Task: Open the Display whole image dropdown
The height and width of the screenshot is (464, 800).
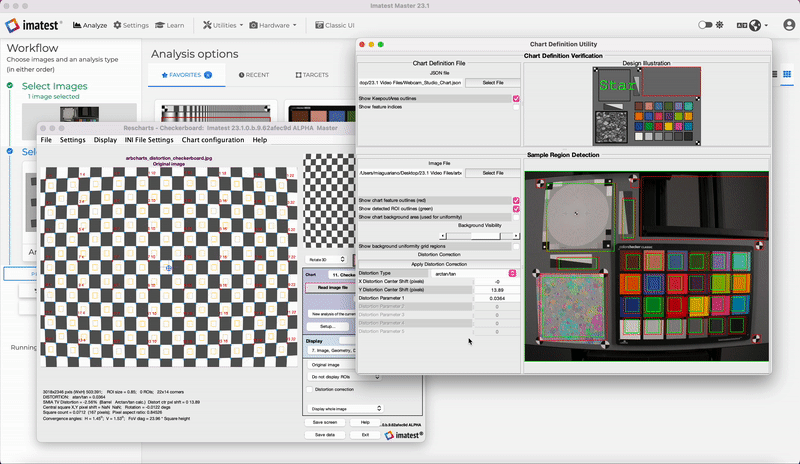Action: (345, 408)
